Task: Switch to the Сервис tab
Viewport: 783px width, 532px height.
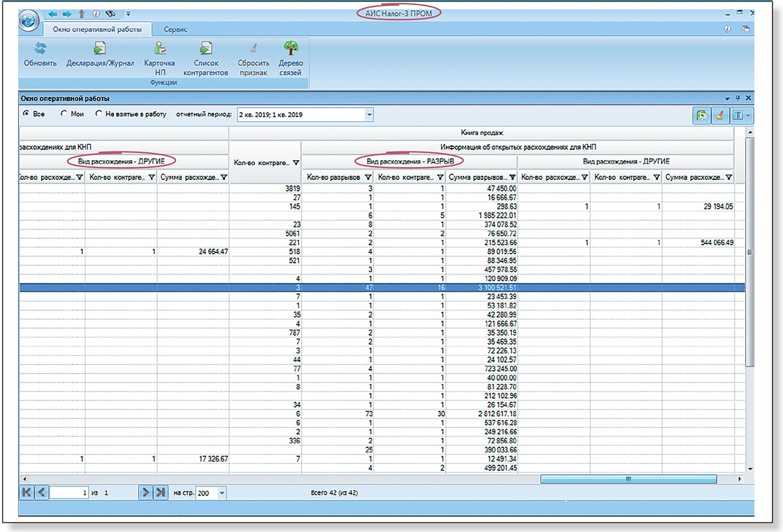Action: tap(176, 29)
